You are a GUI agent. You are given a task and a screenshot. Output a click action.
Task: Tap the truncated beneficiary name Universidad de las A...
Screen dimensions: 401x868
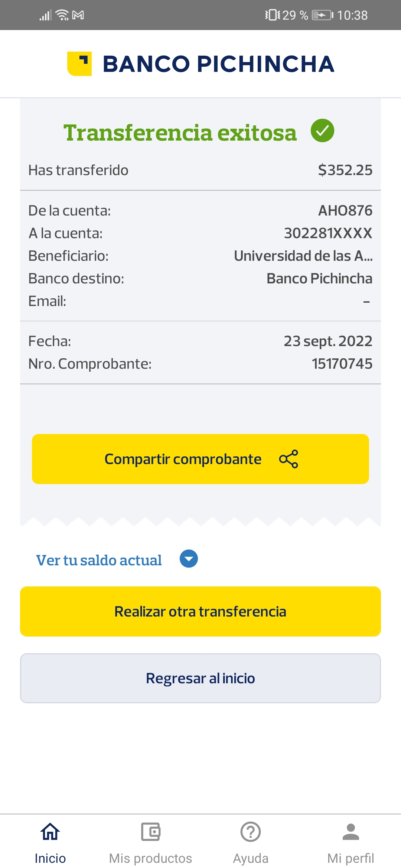click(x=303, y=256)
